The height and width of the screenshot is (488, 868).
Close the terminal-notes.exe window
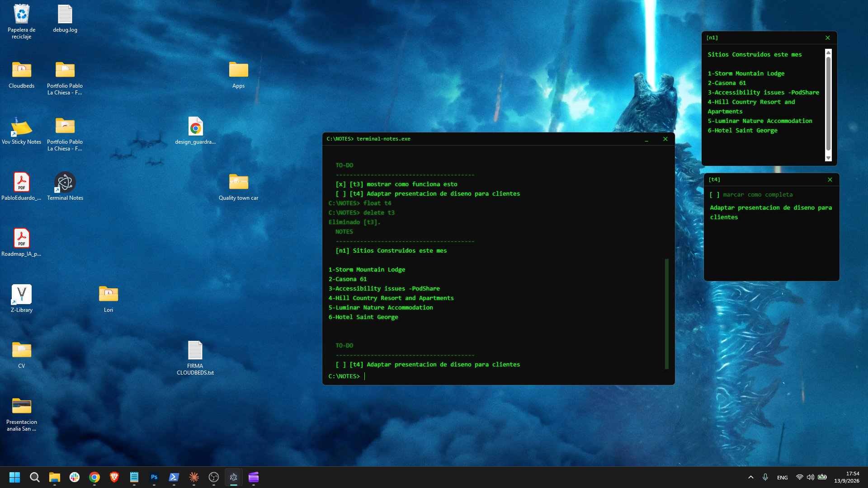pos(665,139)
